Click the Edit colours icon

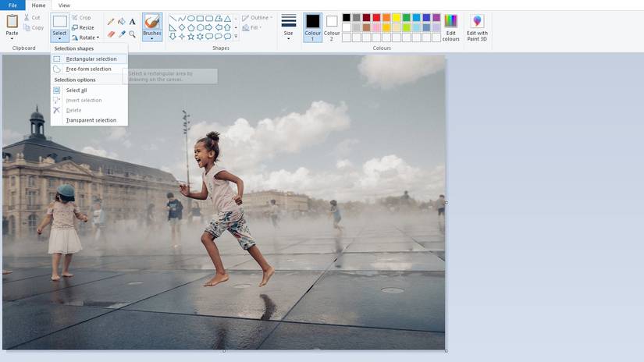tap(451, 27)
